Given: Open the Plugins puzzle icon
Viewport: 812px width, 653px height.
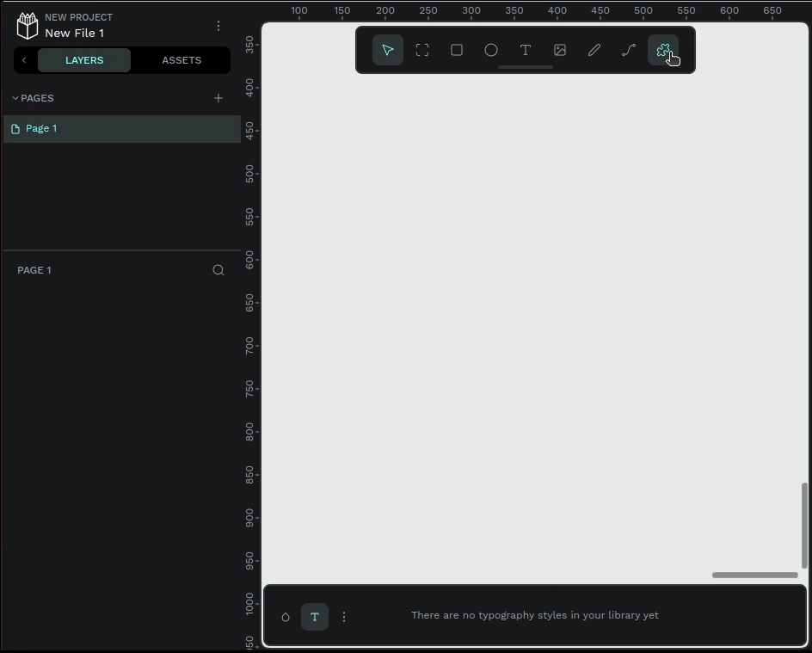Looking at the screenshot, I should 663,50.
